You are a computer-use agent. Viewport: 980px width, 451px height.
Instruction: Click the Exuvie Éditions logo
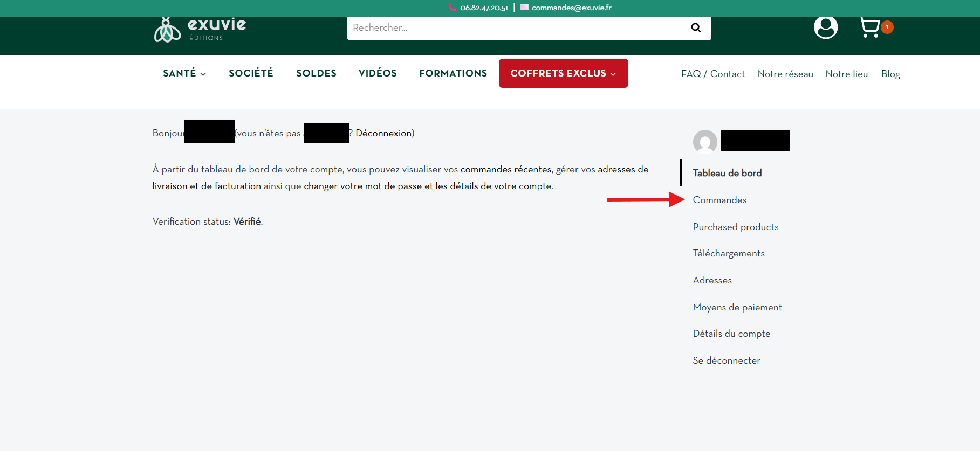tap(200, 30)
